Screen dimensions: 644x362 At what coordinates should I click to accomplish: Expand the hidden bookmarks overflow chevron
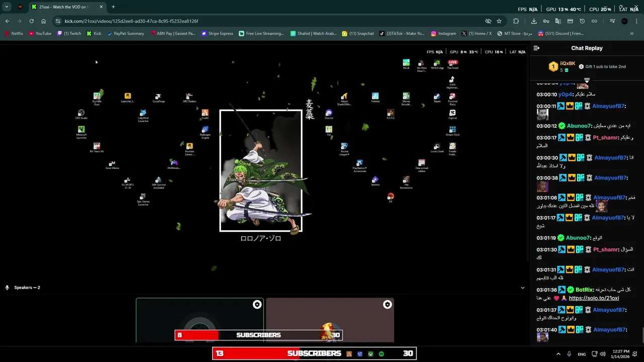coord(632,34)
